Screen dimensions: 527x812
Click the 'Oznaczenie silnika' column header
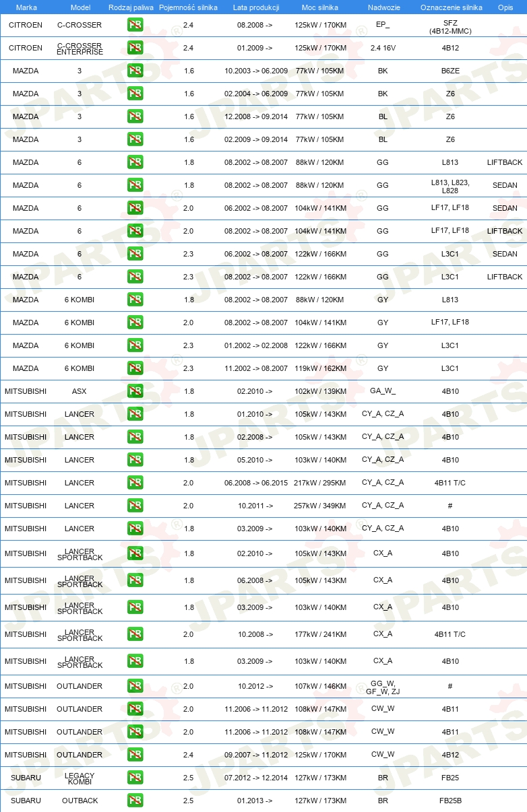click(452, 7)
